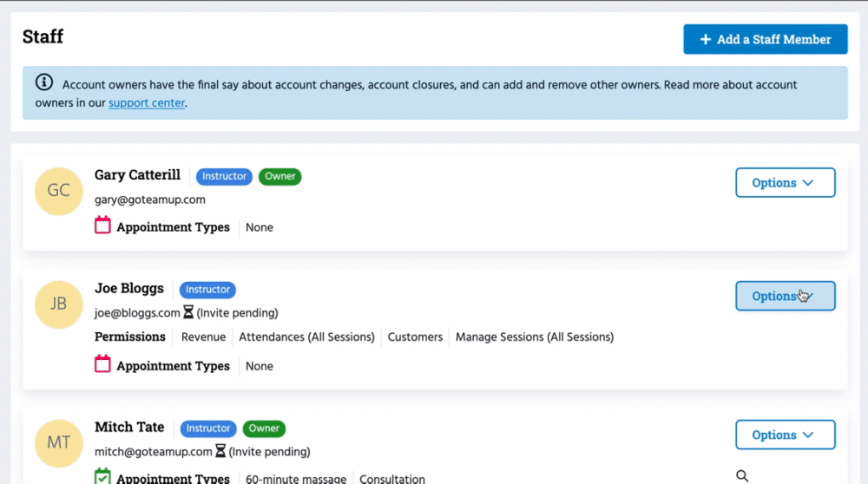Viewport: 868px width, 484px height.
Task: Select Joe's Revenue permission
Action: (203, 337)
